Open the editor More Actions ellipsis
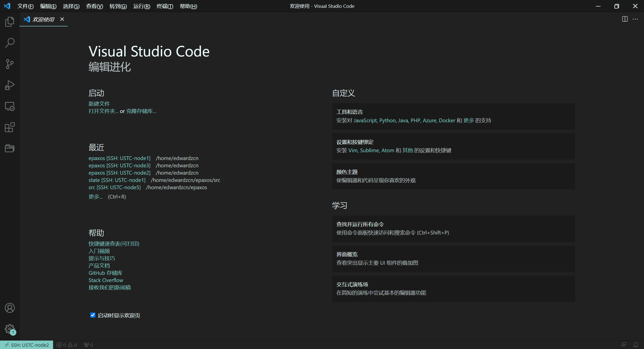Viewport: 644px width, 349px height. coord(635,19)
